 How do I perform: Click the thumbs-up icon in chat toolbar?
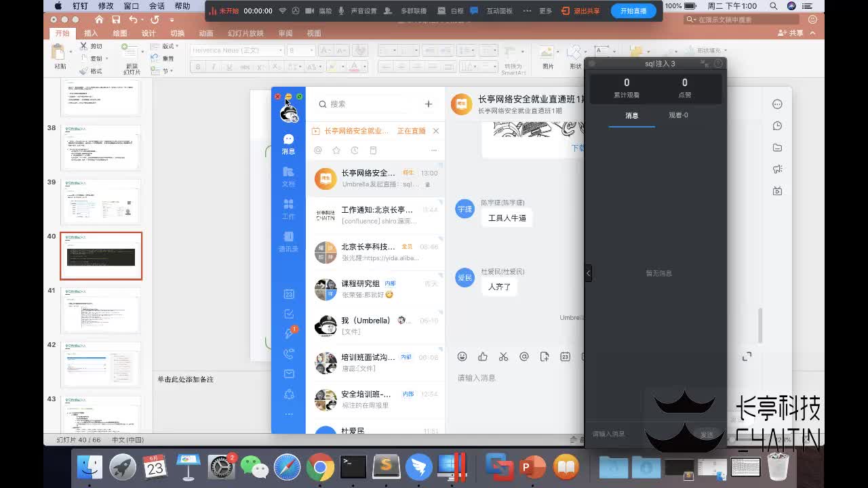(x=483, y=357)
